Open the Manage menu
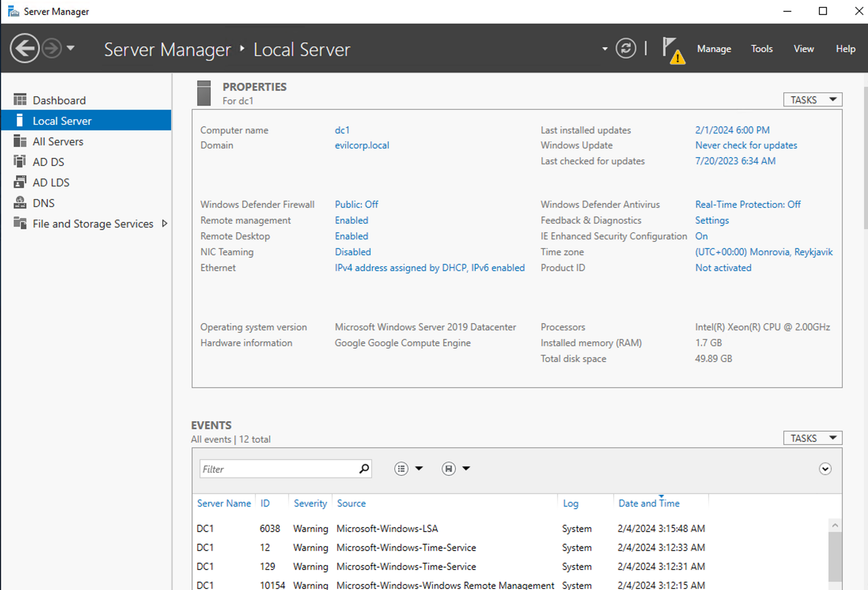Screen dimensions: 868x590 (714, 49)
